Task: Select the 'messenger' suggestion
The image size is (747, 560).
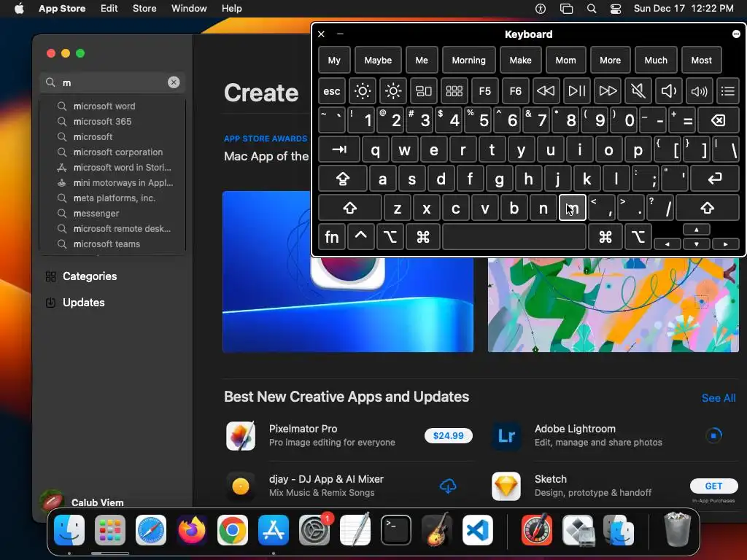Action: pyautogui.click(x=112, y=214)
